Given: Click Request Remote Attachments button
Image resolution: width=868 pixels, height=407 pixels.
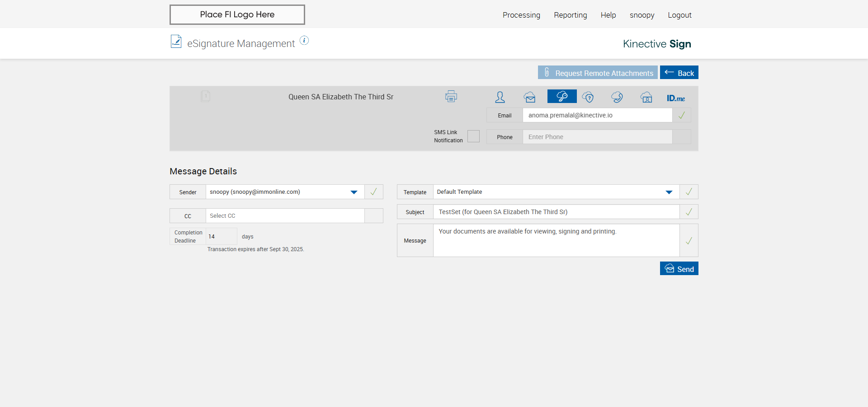Looking at the screenshot, I should click(x=598, y=73).
